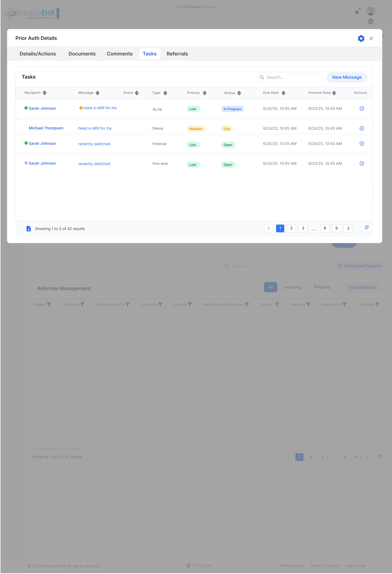Viewport: 392px width, 574px height.
Task: Select All filter in Referrals Management
Action: pyautogui.click(x=270, y=287)
